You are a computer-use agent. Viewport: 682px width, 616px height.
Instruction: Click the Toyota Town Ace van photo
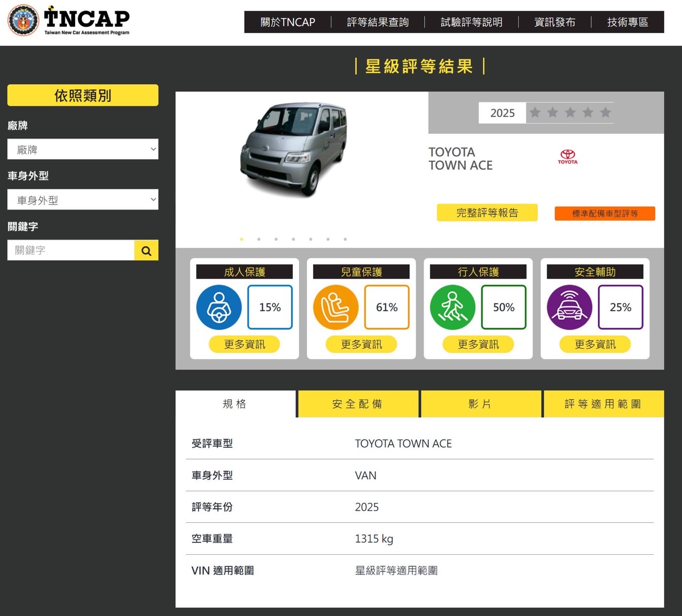pyautogui.click(x=294, y=149)
